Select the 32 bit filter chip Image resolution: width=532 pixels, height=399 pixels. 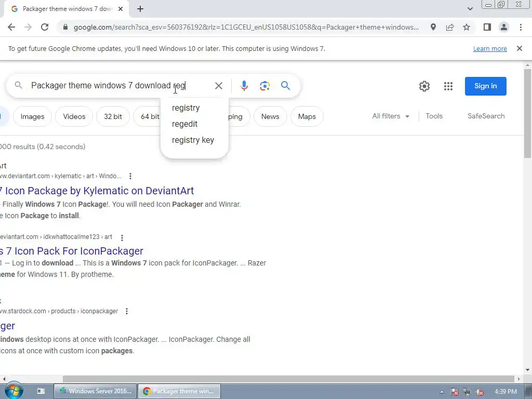(x=113, y=116)
